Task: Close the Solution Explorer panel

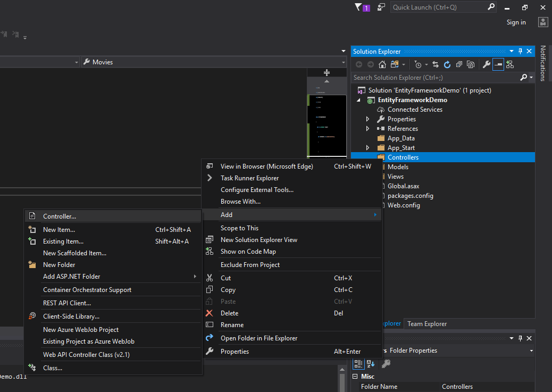Action: 529,51
